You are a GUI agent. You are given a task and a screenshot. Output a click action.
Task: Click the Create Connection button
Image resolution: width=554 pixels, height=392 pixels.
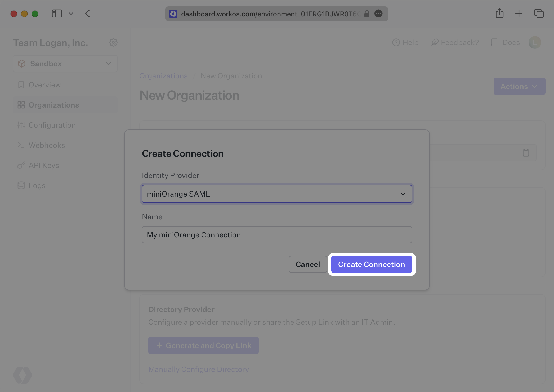[x=372, y=264]
